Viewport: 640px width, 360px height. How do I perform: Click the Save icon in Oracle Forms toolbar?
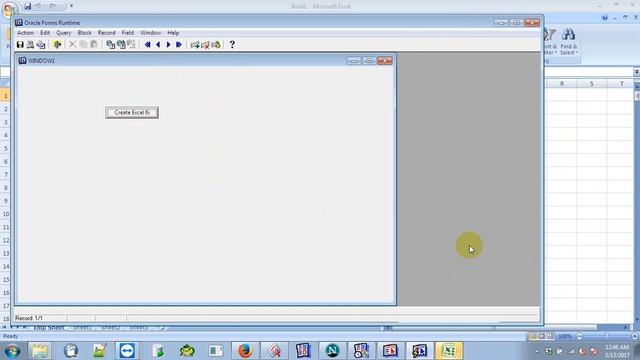click(x=20, y=44)
